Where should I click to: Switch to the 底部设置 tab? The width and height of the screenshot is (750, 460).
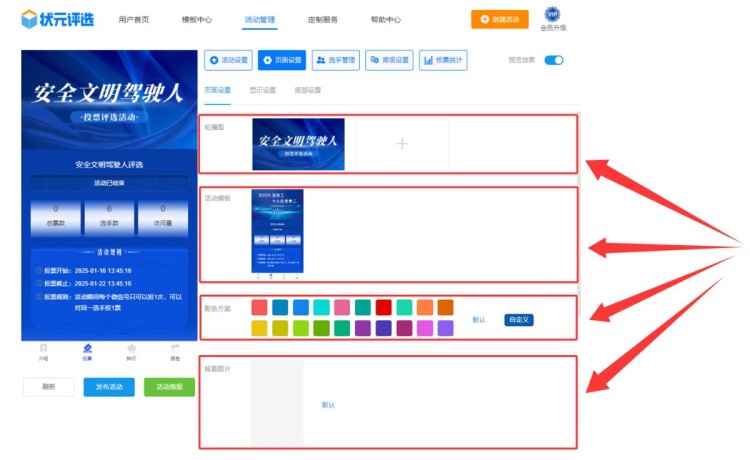coord(307,90)
